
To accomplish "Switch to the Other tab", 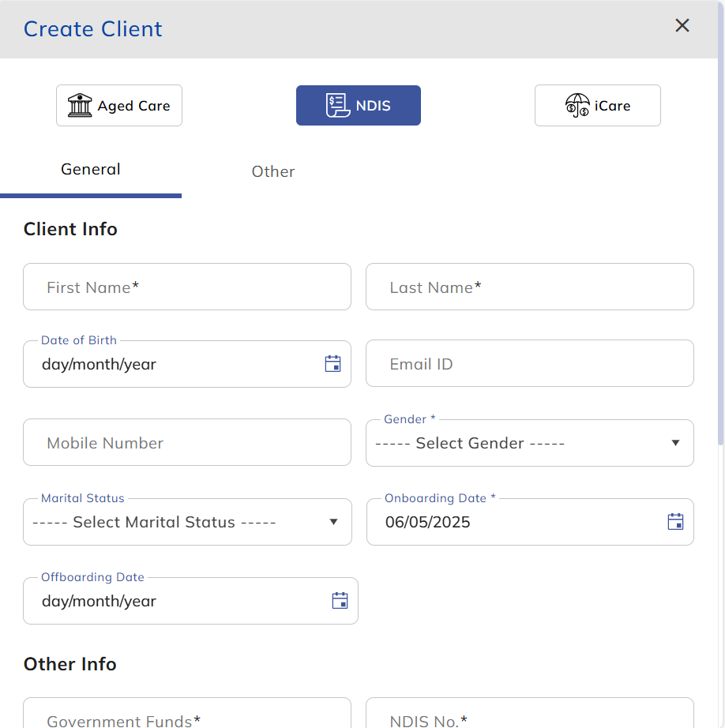I will [273, 171].
